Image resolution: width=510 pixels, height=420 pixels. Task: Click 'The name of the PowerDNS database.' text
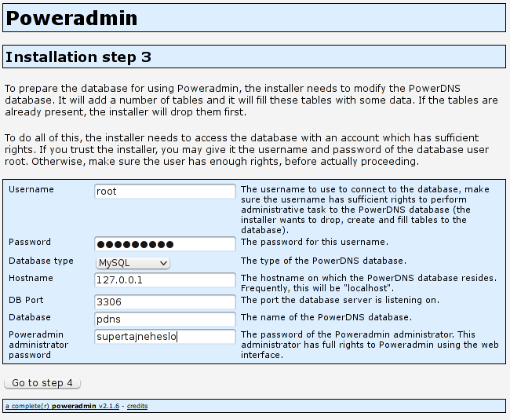click(x=326, y=317)
